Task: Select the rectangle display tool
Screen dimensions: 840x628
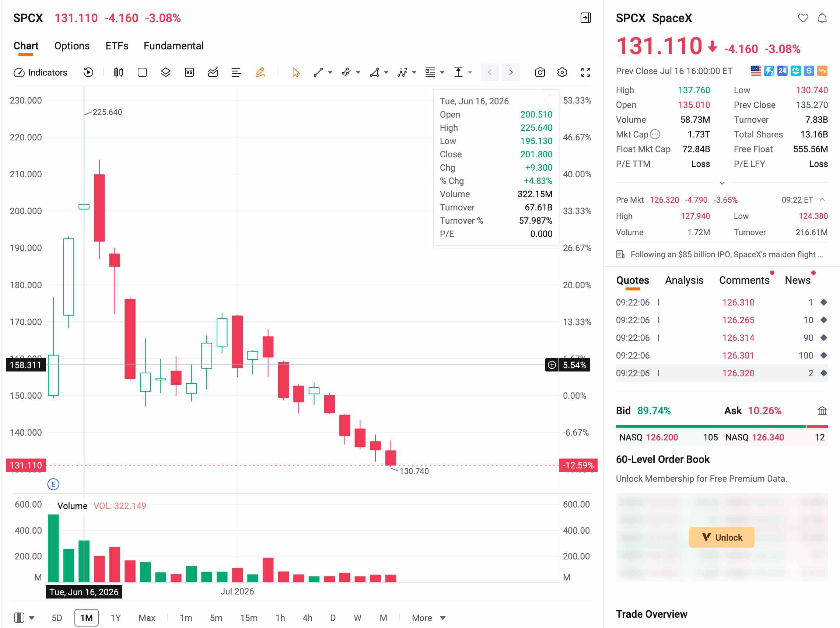Action: (142, 72)
